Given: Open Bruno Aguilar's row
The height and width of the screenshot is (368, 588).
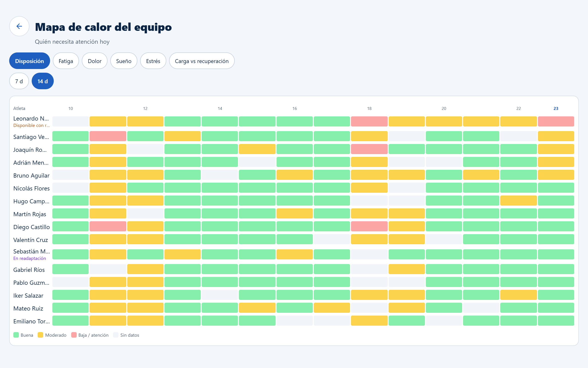Looking at the screenshot, I should click(294, 175).
